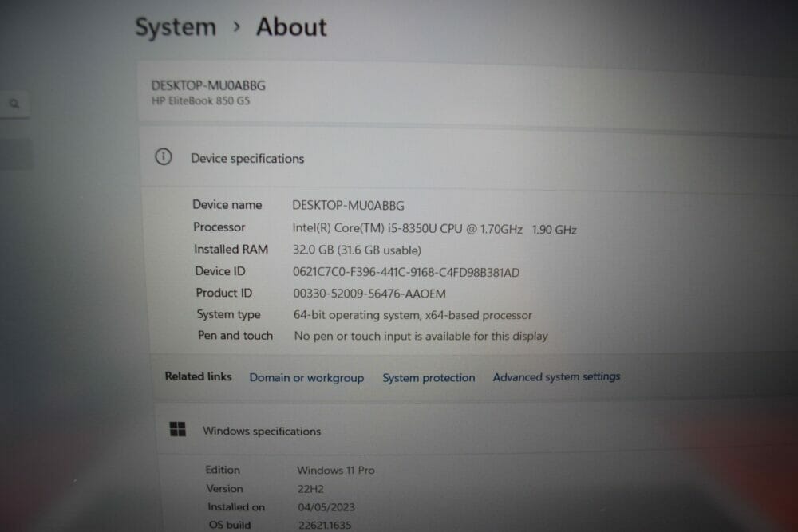The width and height of the screenshot is (798, 532).
Task: Click the Version label
Action: point(224,488)
